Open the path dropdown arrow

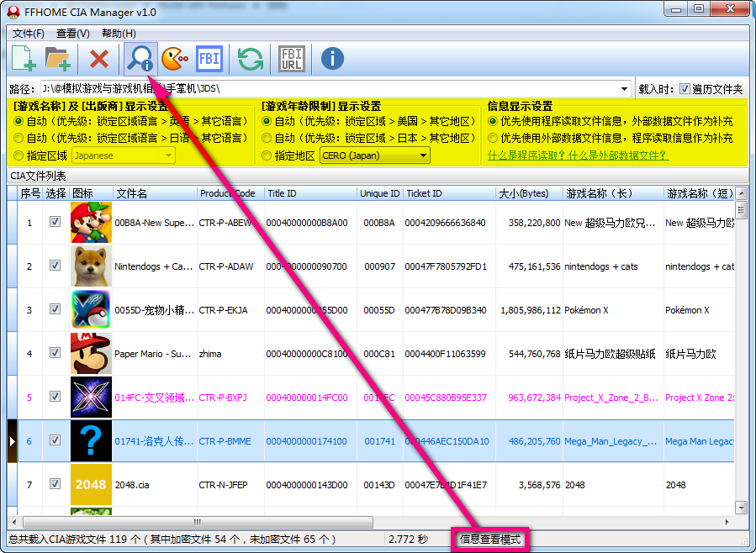tap(624, 89)
